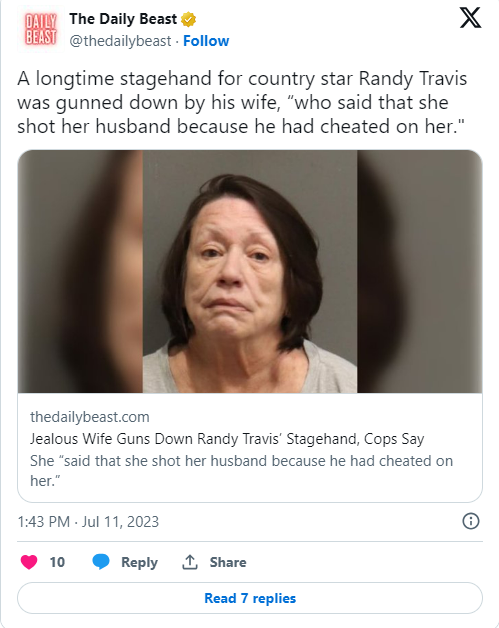This screenshot has height=628, width=499.
Task: Open The Daily Beast display name
Action: tap(123, 19)
